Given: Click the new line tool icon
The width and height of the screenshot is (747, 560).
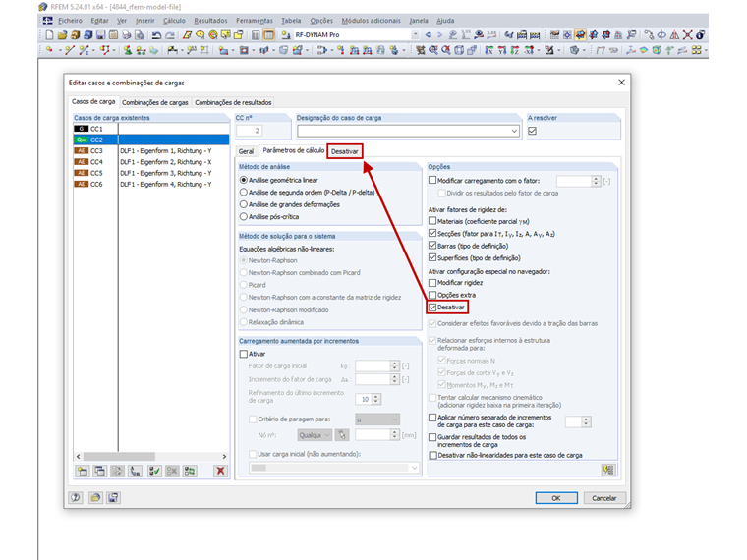Looking at the screenshot, I should tap(70, 49).
